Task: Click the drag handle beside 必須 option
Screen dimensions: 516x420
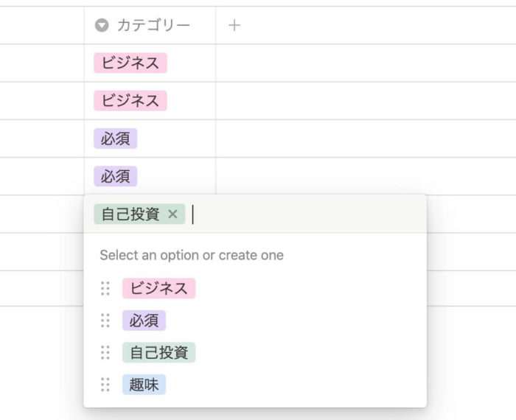Action: point(105,321)
